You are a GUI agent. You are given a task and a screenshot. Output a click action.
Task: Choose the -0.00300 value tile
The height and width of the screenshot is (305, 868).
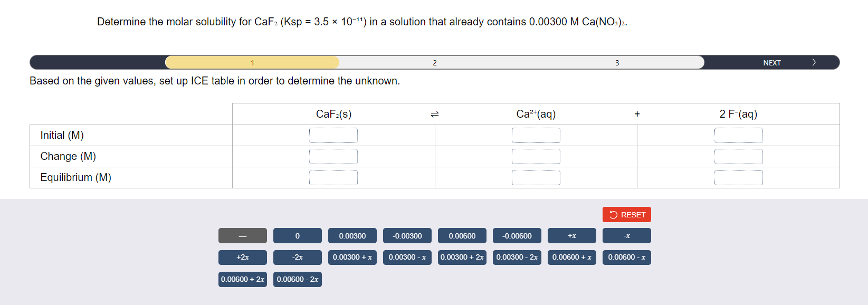click(x=407, y=235)
